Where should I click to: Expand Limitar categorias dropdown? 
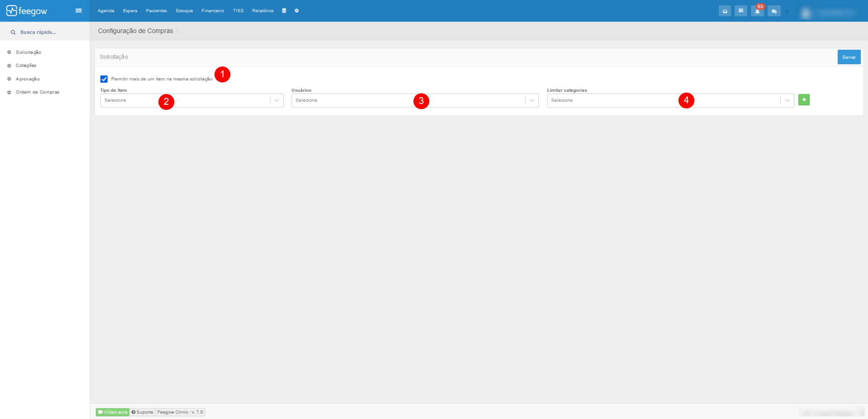pos(670,101)
